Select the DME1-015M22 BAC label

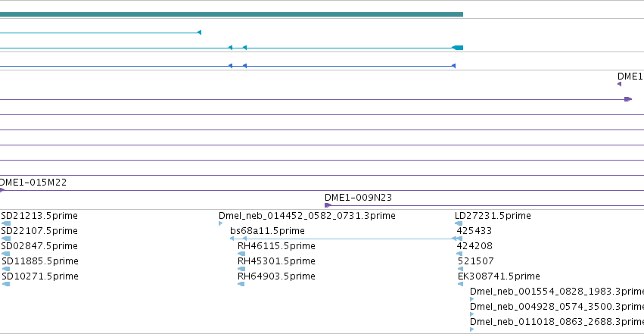33,183
